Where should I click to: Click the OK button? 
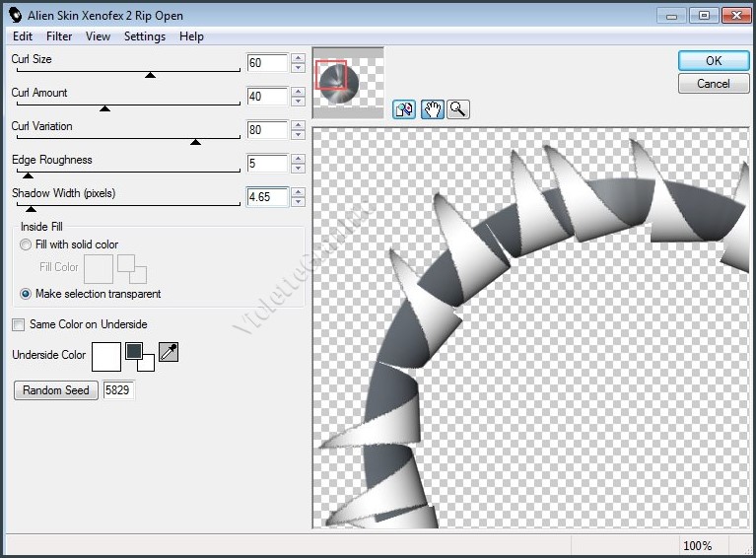[713, 60]
